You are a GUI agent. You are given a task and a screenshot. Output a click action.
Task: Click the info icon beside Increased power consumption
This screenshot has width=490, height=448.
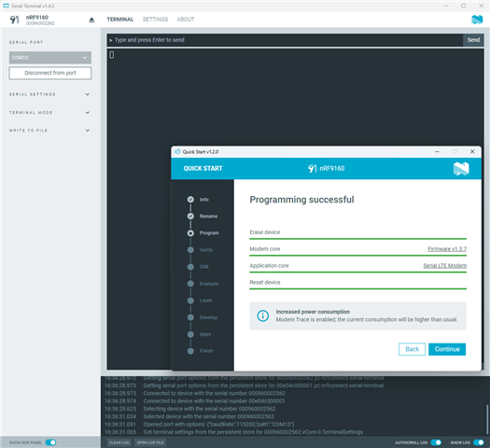(263, 315)
